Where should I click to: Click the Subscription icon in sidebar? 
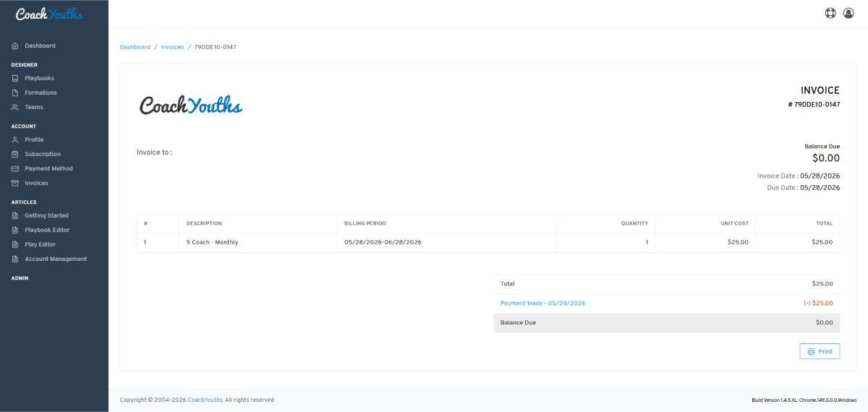15,154
